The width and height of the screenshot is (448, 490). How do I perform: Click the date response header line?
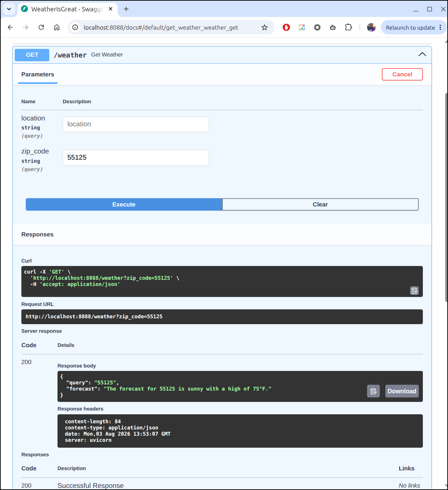(118, 434)
